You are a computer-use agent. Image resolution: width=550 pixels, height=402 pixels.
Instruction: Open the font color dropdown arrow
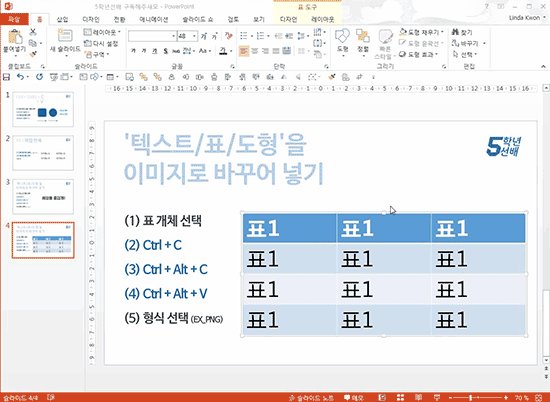pos(231,51)
